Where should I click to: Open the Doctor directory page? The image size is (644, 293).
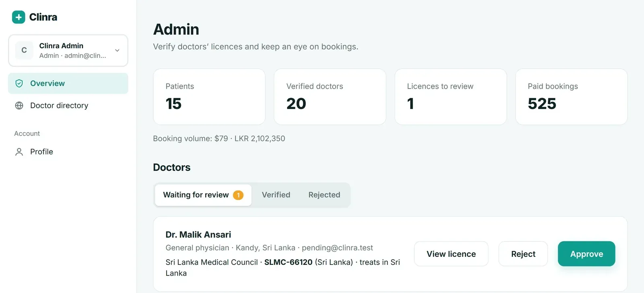(68, 105)
